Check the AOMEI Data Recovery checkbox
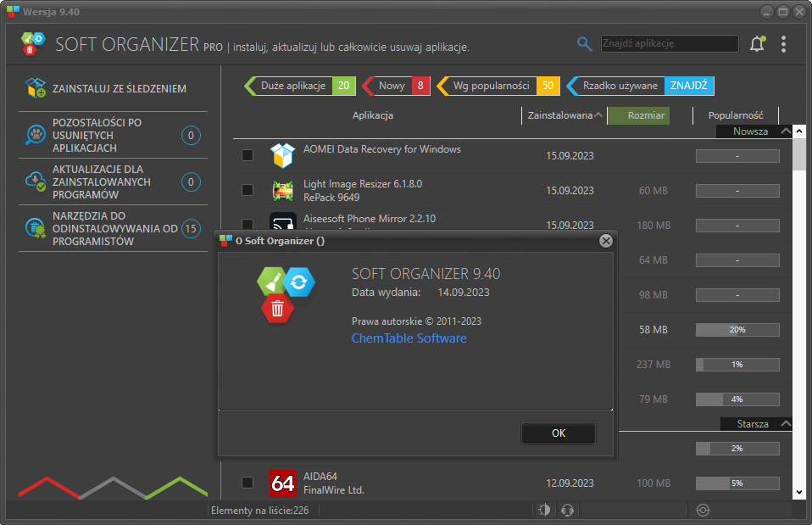812x525 pixels. 247,155
